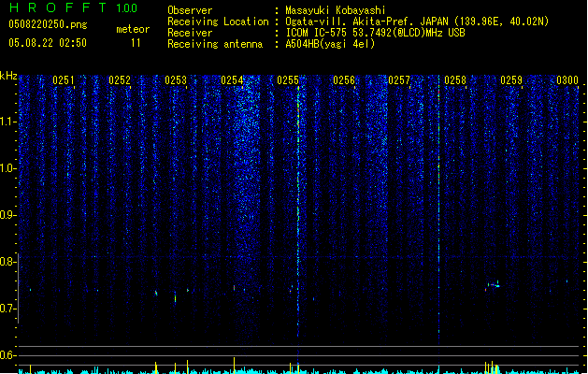Image resolution: width=588 pixels, height=374 pixels.
Task: Click the 0253 time marker
Action: point(176,80)
